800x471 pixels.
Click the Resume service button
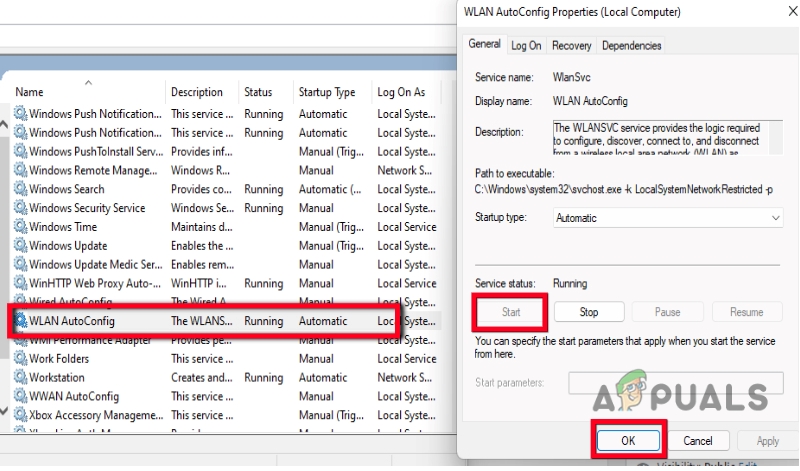point(746,312)
